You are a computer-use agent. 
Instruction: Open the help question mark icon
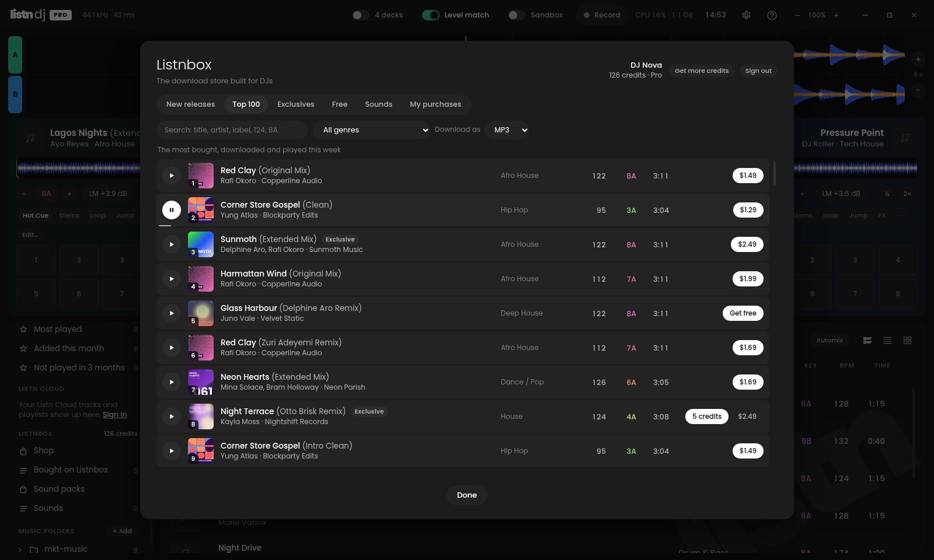pos(772,15)
